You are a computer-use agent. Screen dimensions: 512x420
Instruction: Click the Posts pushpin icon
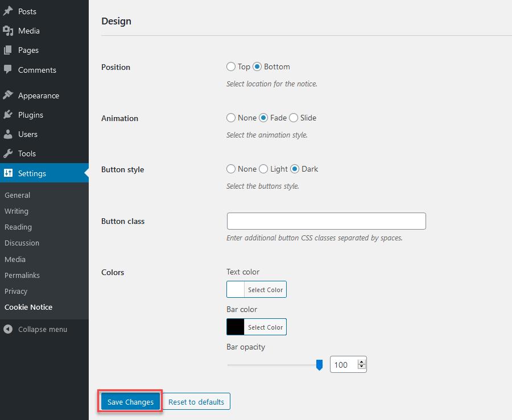(8, 11)
